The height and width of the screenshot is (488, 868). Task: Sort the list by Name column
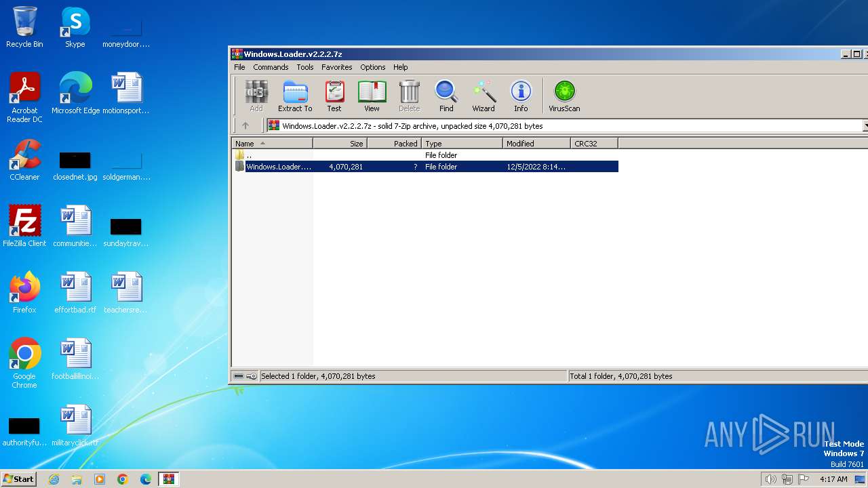(x=272, y=143)
